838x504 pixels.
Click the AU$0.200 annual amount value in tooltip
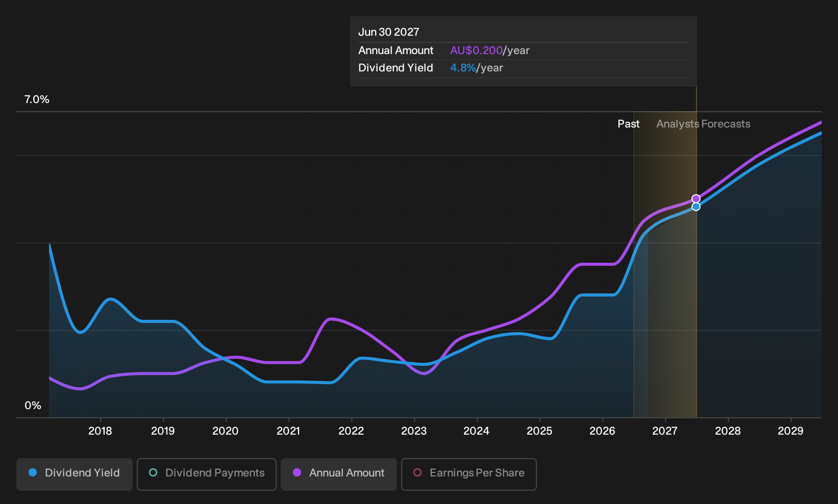click(x=477, y=51)
